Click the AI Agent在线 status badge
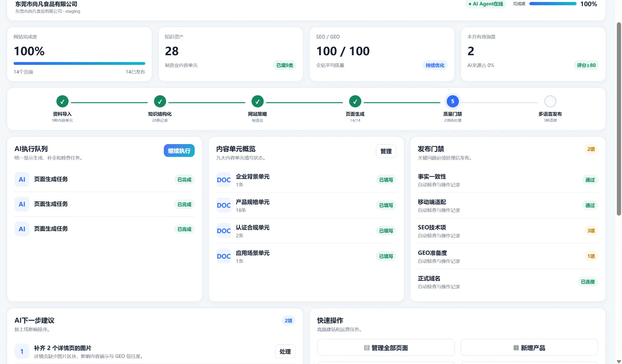Image resolution: width=622 pixels, height=364 pixels. click(x=486, y=4)
